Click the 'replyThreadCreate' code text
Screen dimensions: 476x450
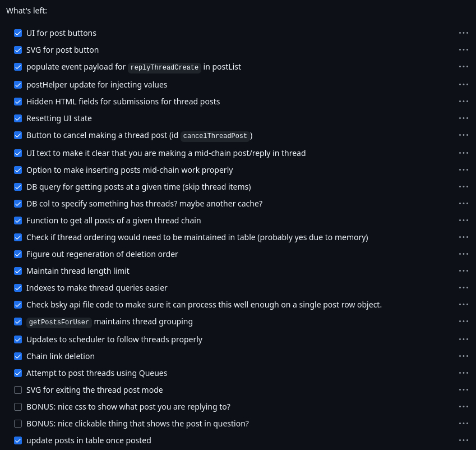[x=164, y=67]
